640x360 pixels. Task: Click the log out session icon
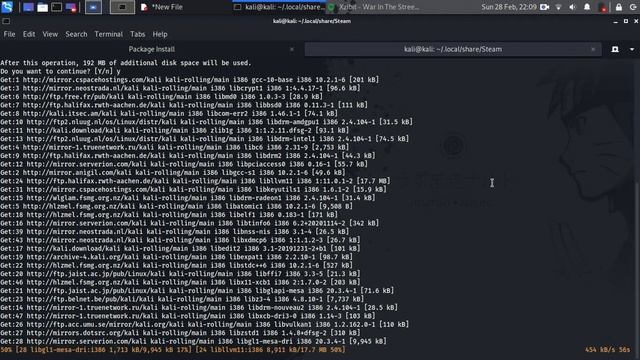coord(633,7)
